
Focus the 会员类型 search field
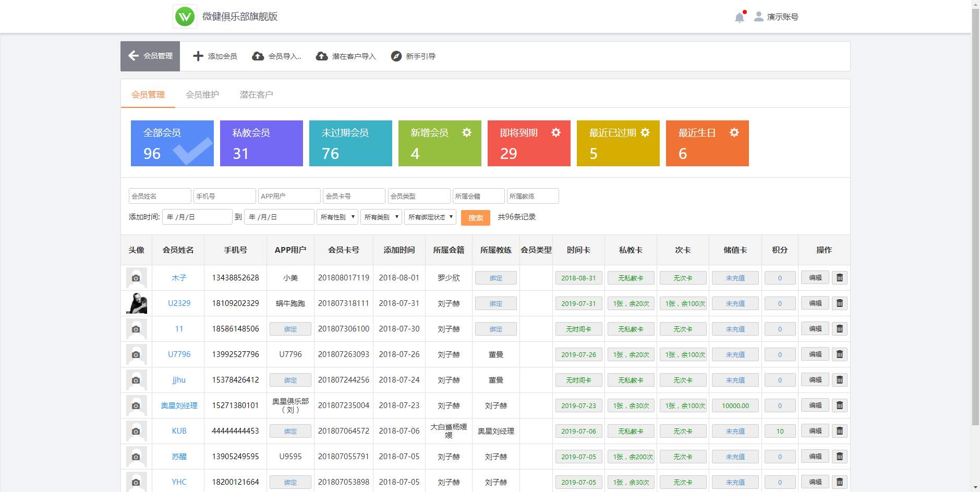click(x=419, y=196)
